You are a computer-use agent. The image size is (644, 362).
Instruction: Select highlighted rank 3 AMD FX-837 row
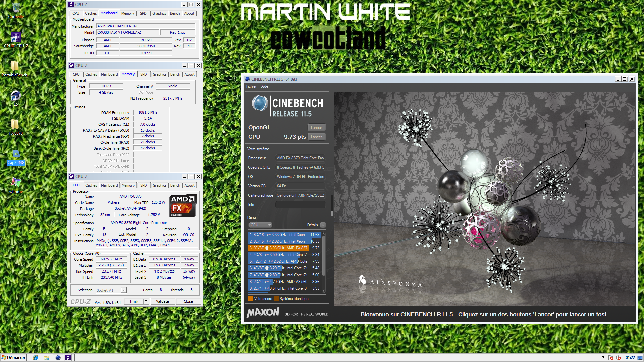pyautogui.click(x=284, y=248)
